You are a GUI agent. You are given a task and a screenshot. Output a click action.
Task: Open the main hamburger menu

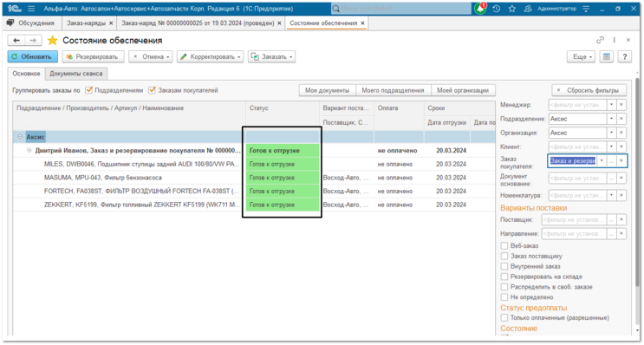tap(31, 9)
